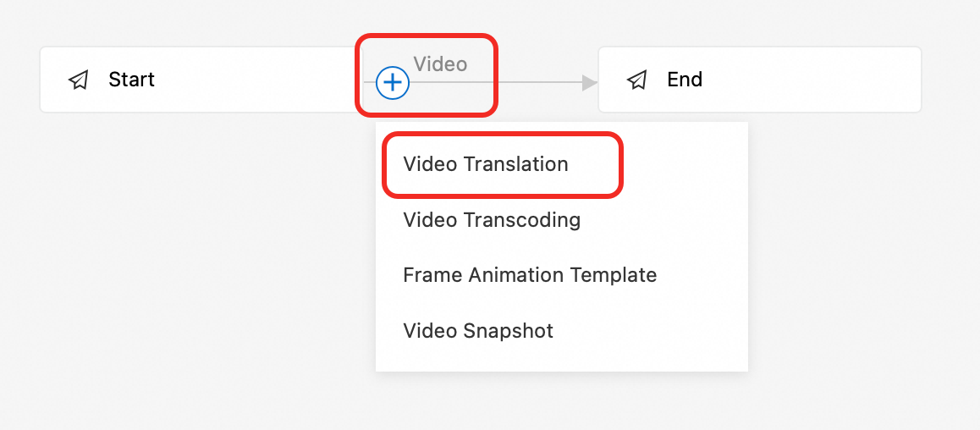Choose Video Translation from the menu

click(486, 163)
